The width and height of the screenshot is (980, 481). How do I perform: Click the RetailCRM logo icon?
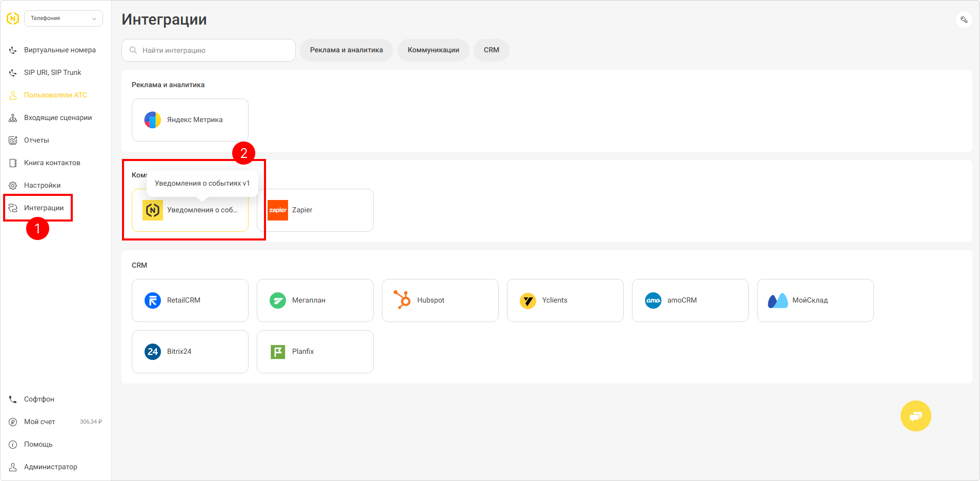[x=153, y=300]
